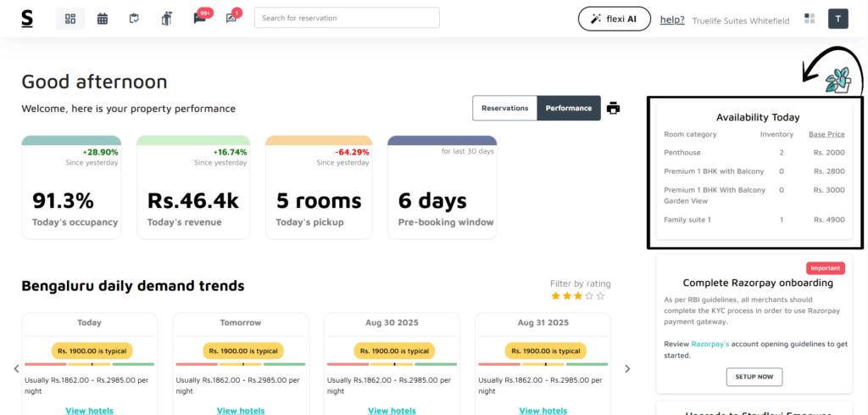
Task: Click SETUP NOW for Razorpay
Action: (754, 377)
